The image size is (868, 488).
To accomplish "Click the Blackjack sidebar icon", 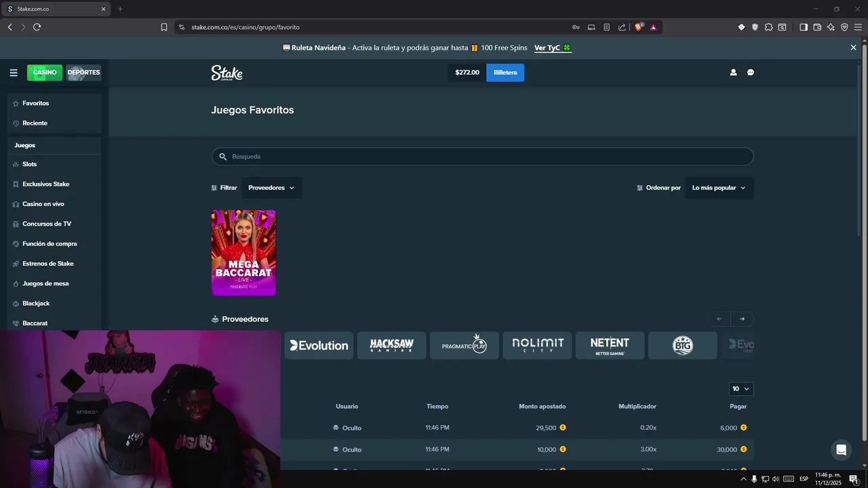I will coord(16,304).
